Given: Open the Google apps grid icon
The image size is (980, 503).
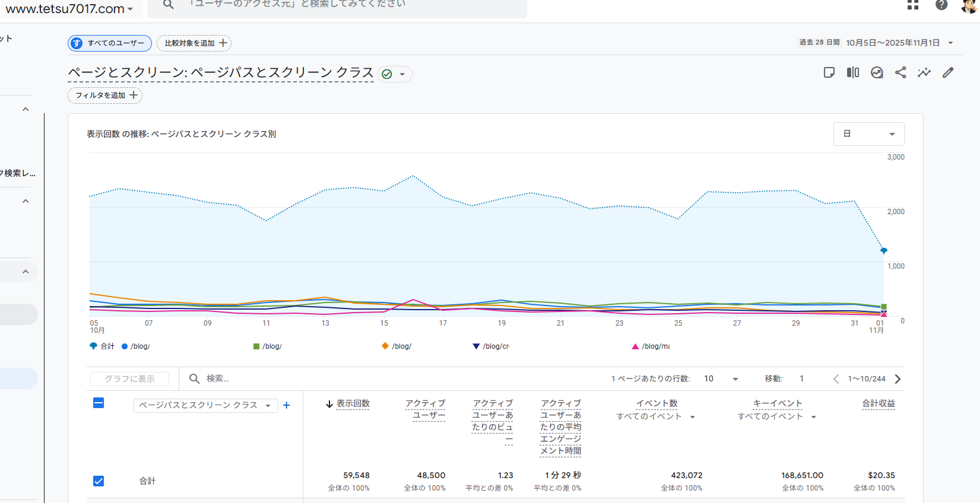Looking at the screenshot, I should (x=913, y=5).
